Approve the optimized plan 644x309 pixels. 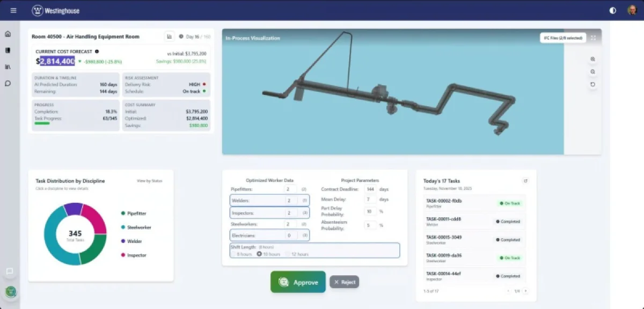[x=298, y=282]
